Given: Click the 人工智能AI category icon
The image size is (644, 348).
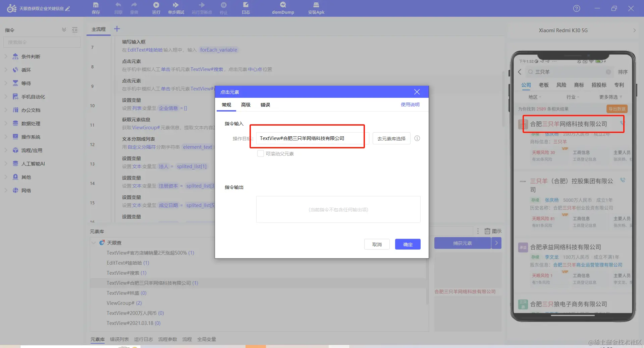Looking at the screenshot, I should pyautogui.click(x=15, y=164).
